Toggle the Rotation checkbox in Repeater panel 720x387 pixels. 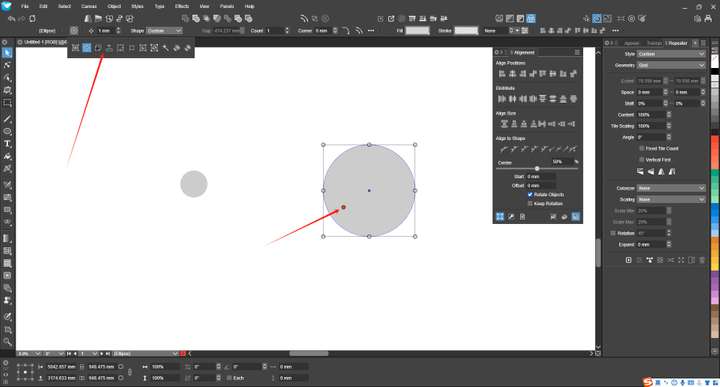pyautogui.click(x=613, y=233)
